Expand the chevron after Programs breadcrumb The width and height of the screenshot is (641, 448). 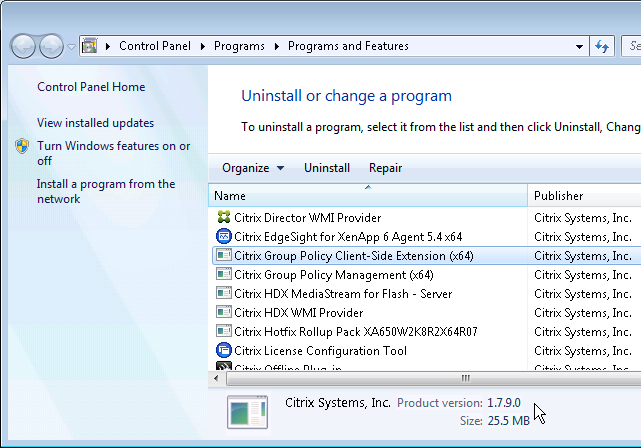pyautogui.click(x=277, y=46)
